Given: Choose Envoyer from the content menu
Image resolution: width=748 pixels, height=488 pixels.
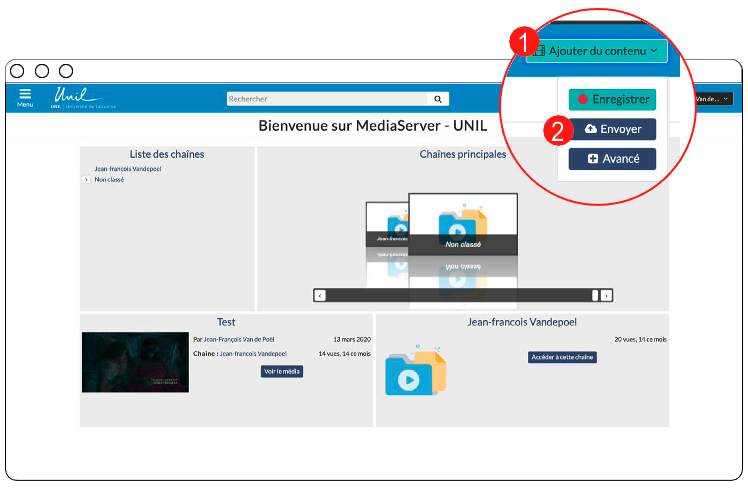Looking at the screenshot, I should pos(612,129).
